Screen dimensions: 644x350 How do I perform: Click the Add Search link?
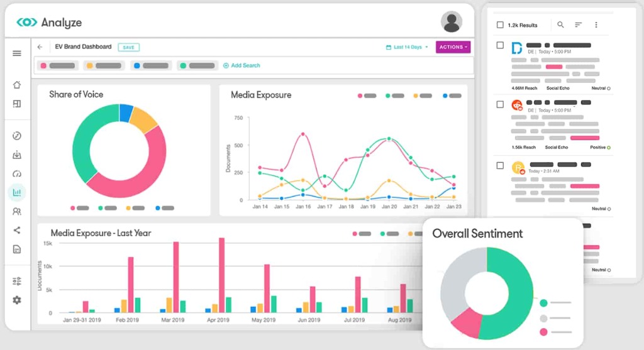pyautogui.click(x=241, y=65)
